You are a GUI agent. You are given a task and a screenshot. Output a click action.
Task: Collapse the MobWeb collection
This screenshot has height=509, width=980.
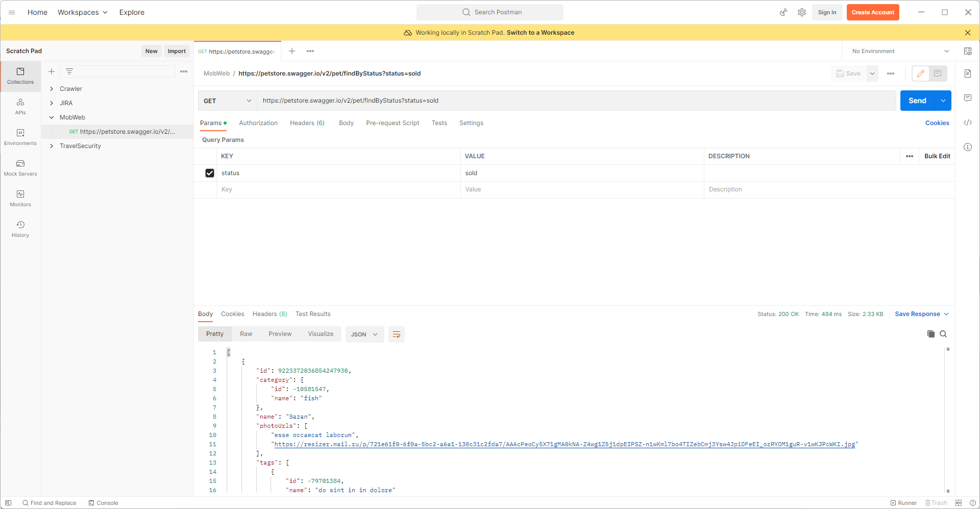click(x=52, y=117)
